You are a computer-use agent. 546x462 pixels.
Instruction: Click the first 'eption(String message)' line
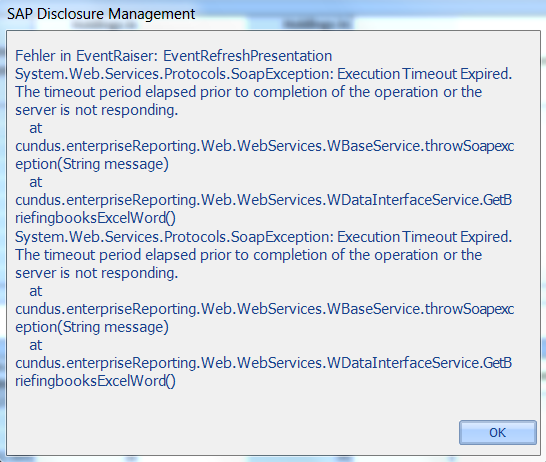(x=92, y=164)
